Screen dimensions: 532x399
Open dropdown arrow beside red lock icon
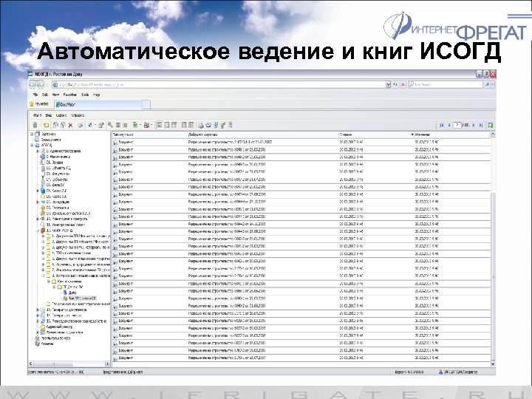151,125
